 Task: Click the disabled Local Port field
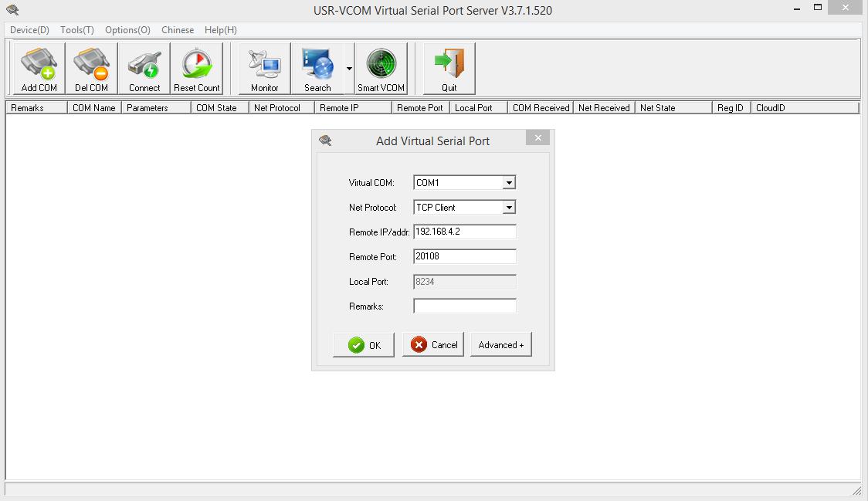464,281
